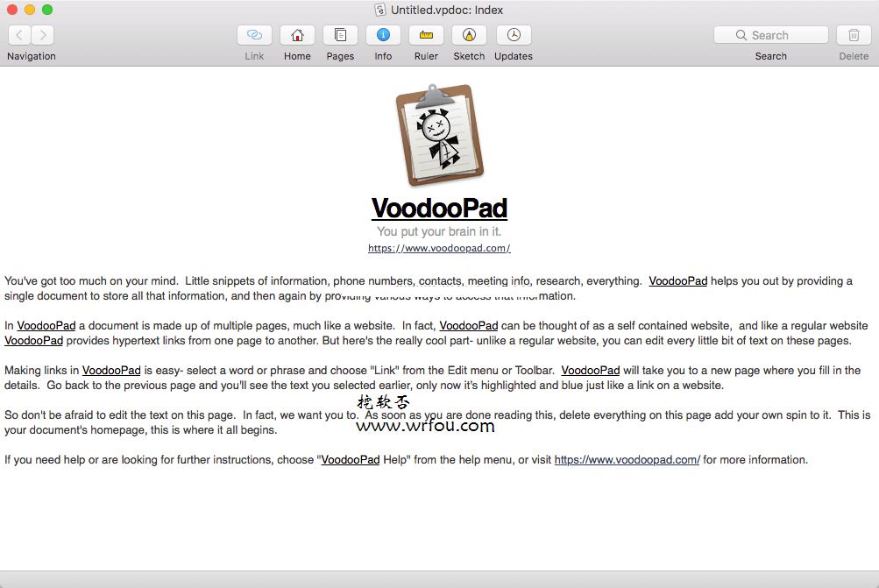Follow VoodooPad link before 'Help" from the help menu'
This screenshot has width=879, height=588.
click(x=351, y=460)
